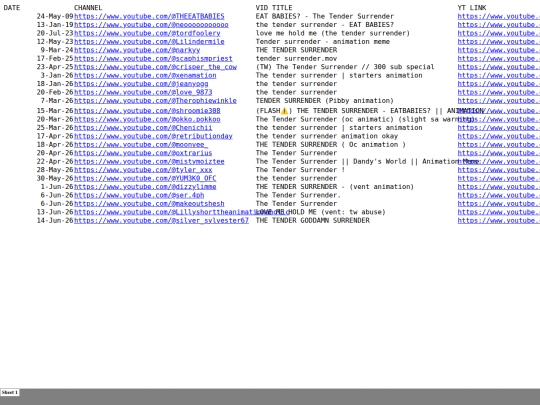Select the date cell 9-Mar-24
This screenshot has height=405, width=540.
click(x=57, y=50)
